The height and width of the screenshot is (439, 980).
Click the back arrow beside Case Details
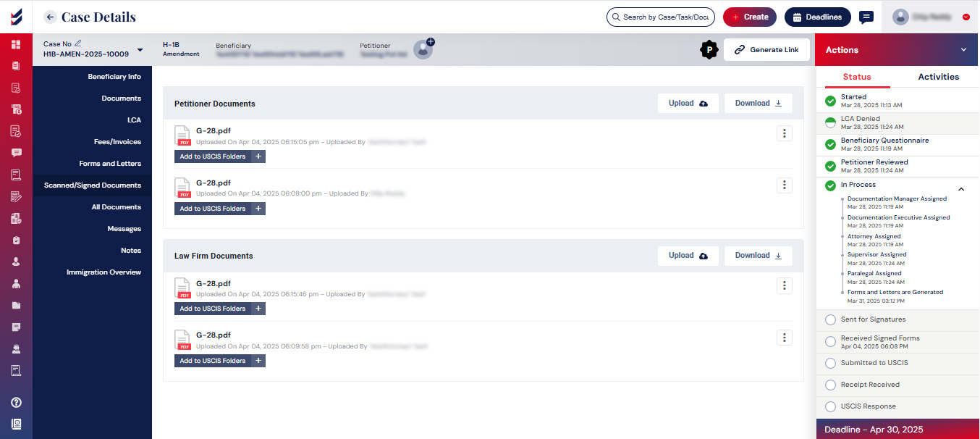pyautogui.click(x=50, y=17)
